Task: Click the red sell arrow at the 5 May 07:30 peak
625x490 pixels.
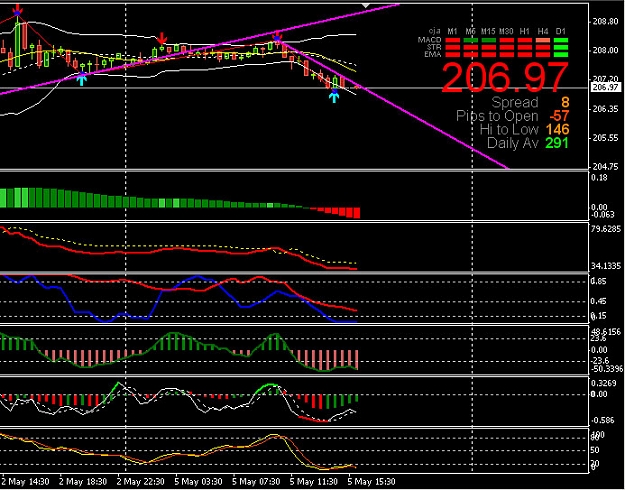Action: point(277,37)
